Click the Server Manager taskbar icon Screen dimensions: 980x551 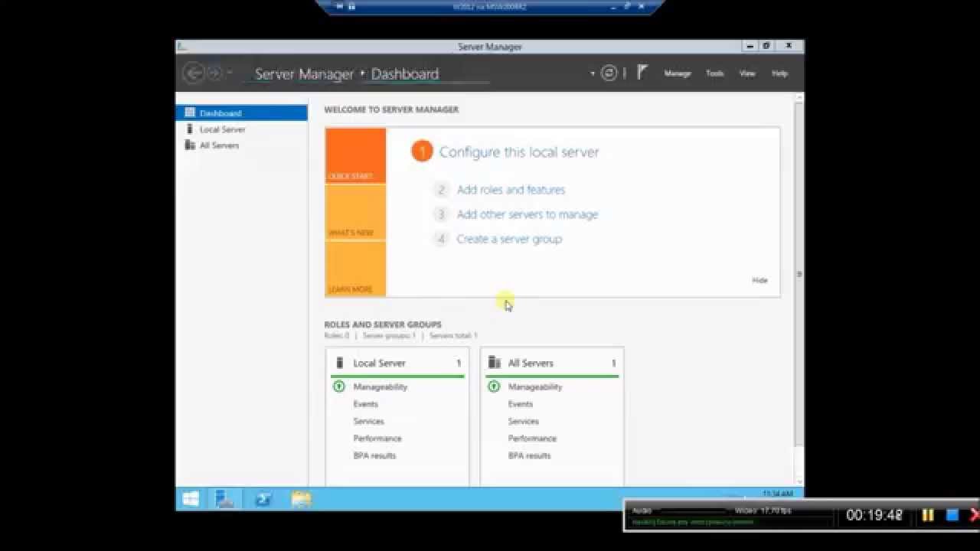click(x=225, y=499)
